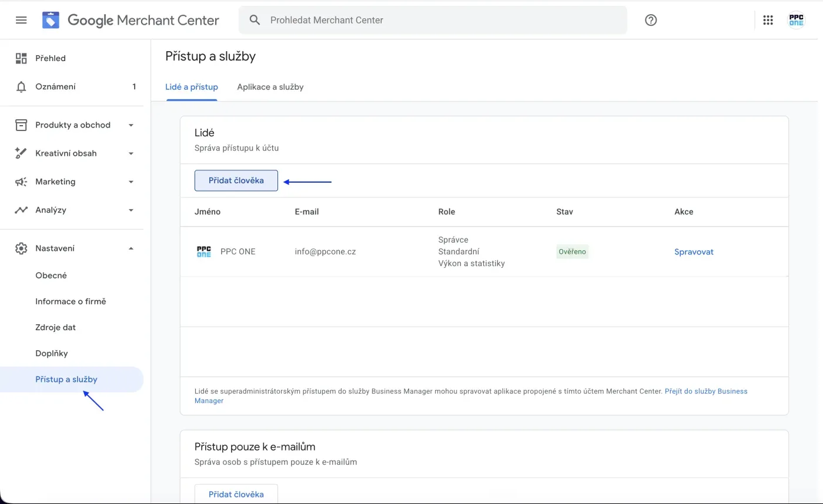Click the Kreativní obsah wand icon
This screenshot has height=504, width=823.
click(x=21, y=153)
